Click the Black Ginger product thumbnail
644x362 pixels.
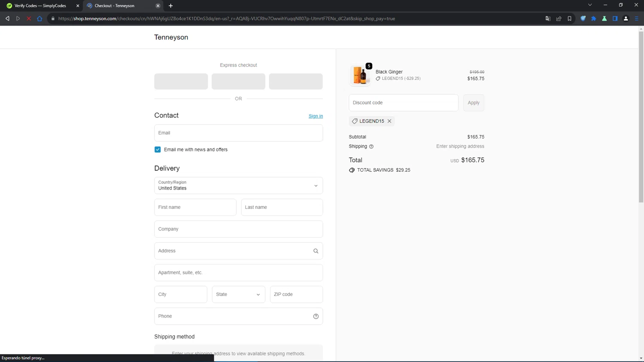(360, 75)
